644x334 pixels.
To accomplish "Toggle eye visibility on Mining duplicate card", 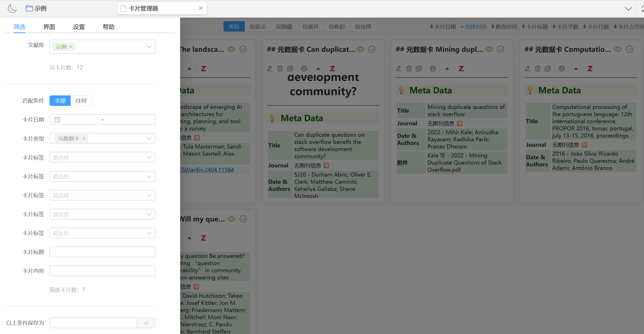I will point(489,49).
